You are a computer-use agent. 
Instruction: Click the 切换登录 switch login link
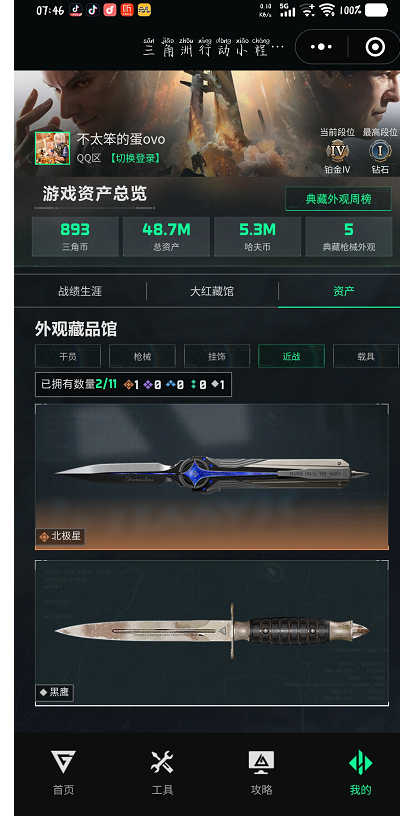[x=135, y=158]
